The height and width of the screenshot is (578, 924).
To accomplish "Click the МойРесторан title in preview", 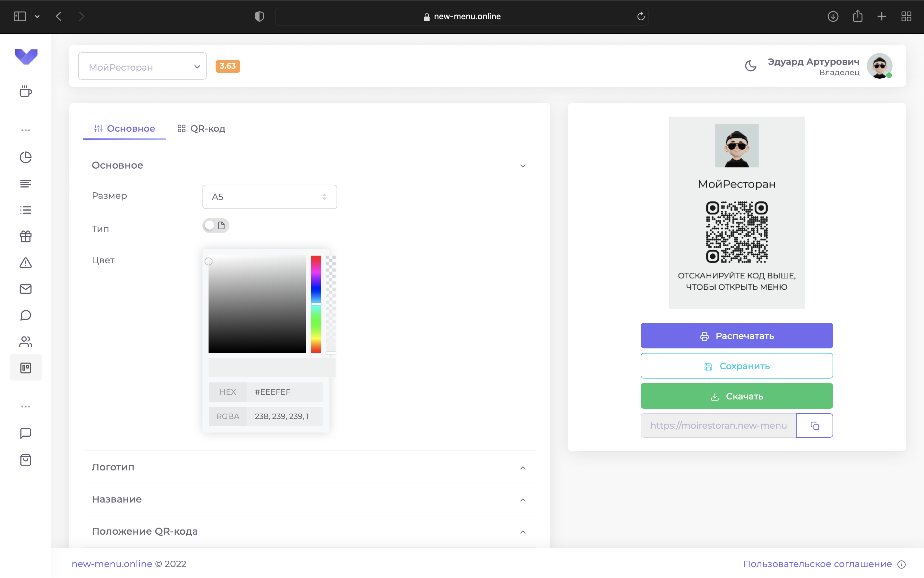I will point(737,184).
